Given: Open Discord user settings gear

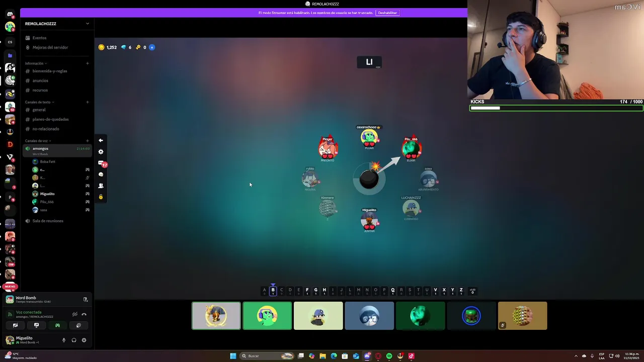Looking at the screenshot, I should pos(84,340).
